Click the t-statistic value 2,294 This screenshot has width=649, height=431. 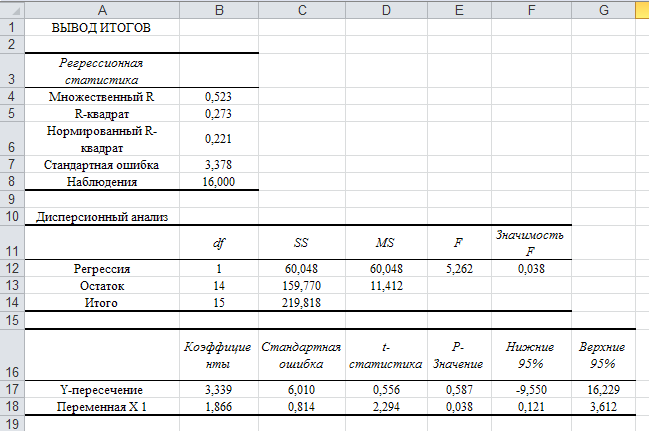(x=387, y=407)
